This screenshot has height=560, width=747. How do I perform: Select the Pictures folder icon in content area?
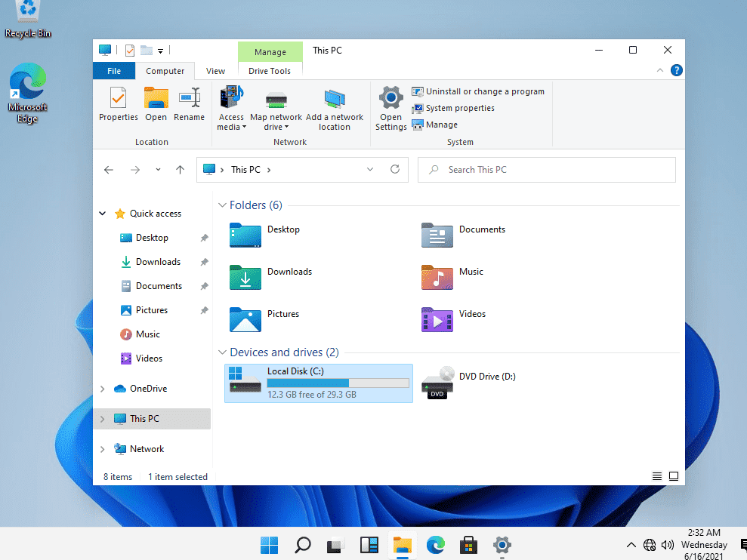[245, 319]
